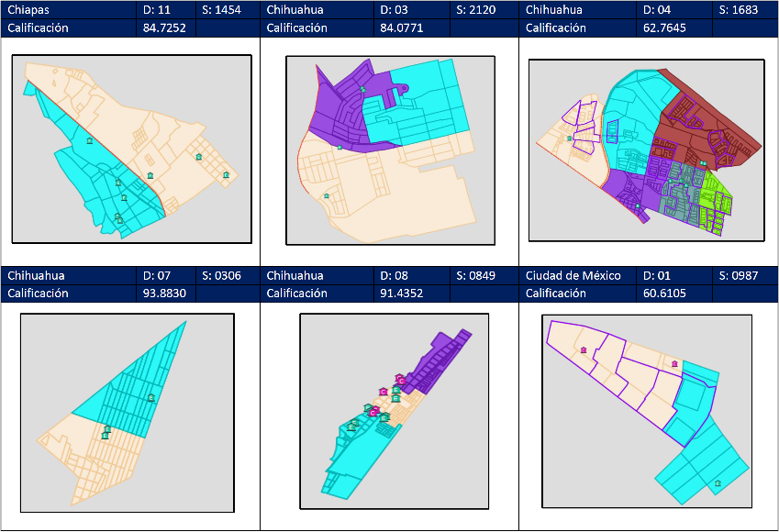Click the house marker in Ciudad de México's cyan area
Viewport: 779px width, 532px height.
718,483
